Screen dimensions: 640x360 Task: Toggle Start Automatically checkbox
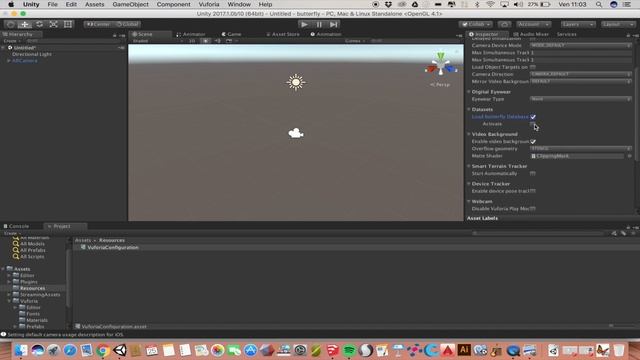[533, 173]
